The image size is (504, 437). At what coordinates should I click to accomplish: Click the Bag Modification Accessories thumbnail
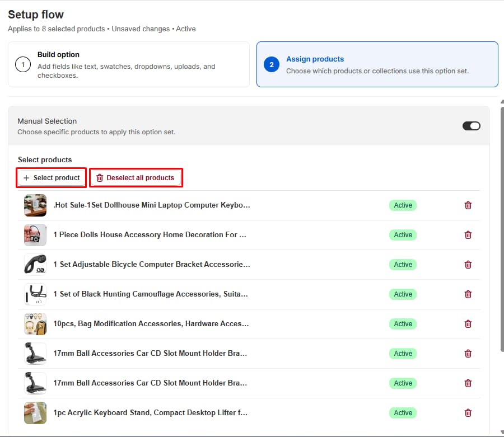[35, 324]
